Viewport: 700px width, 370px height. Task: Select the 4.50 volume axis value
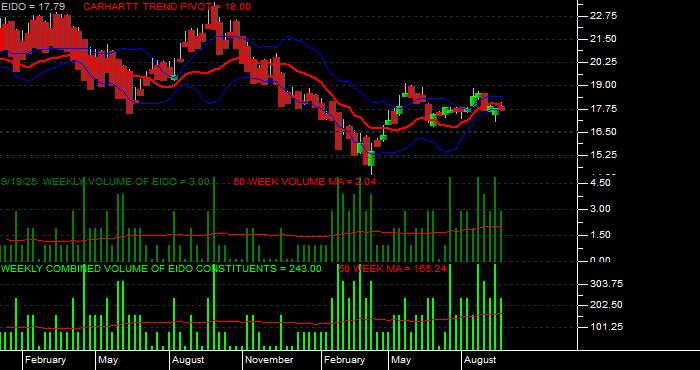point(601,183)
